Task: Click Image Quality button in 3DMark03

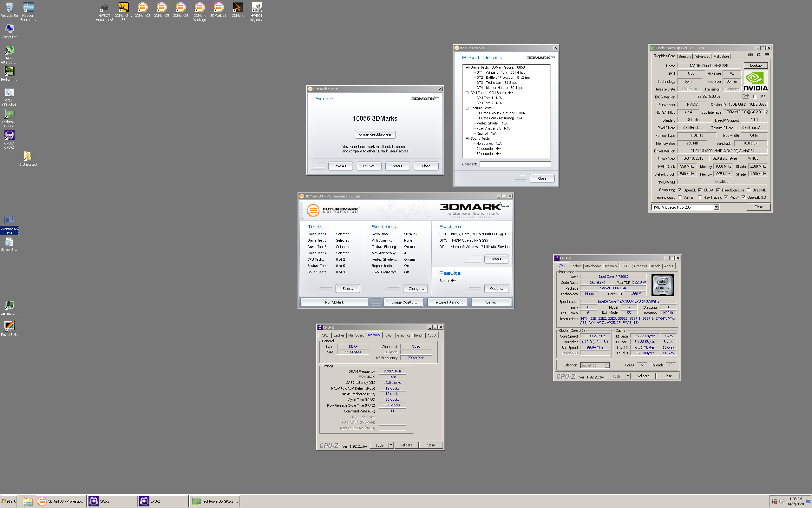Action: [404, 302]
